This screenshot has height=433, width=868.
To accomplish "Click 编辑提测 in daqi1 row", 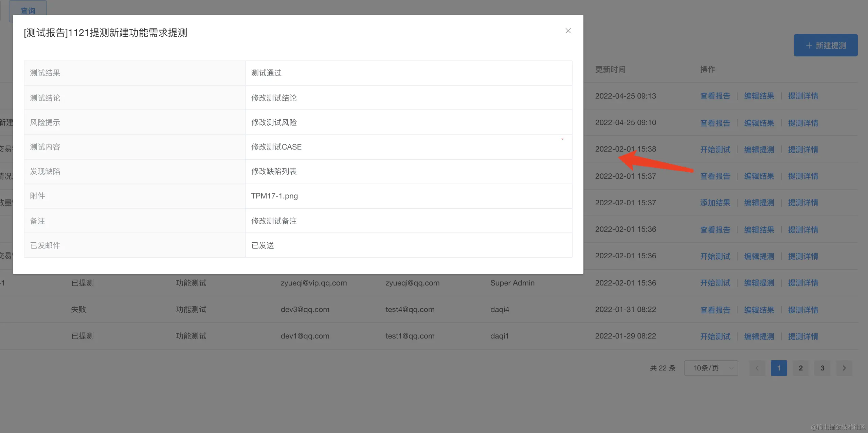I will coord(759,336).
